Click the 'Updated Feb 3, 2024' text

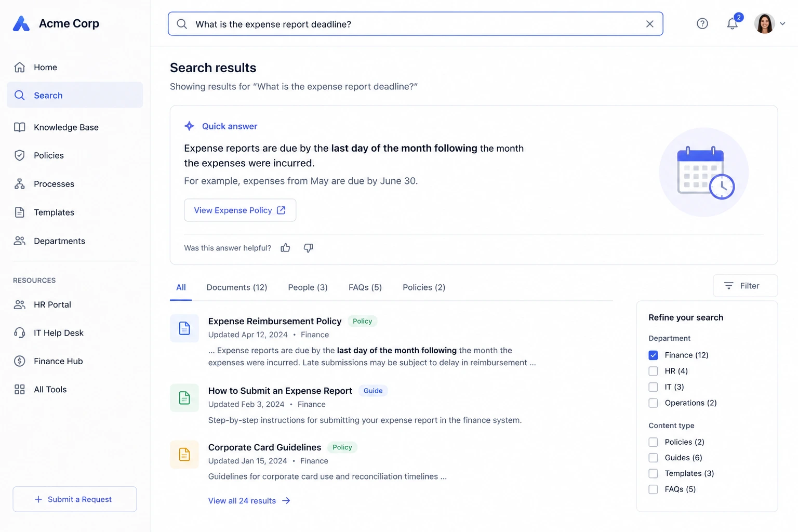[246, 404]
